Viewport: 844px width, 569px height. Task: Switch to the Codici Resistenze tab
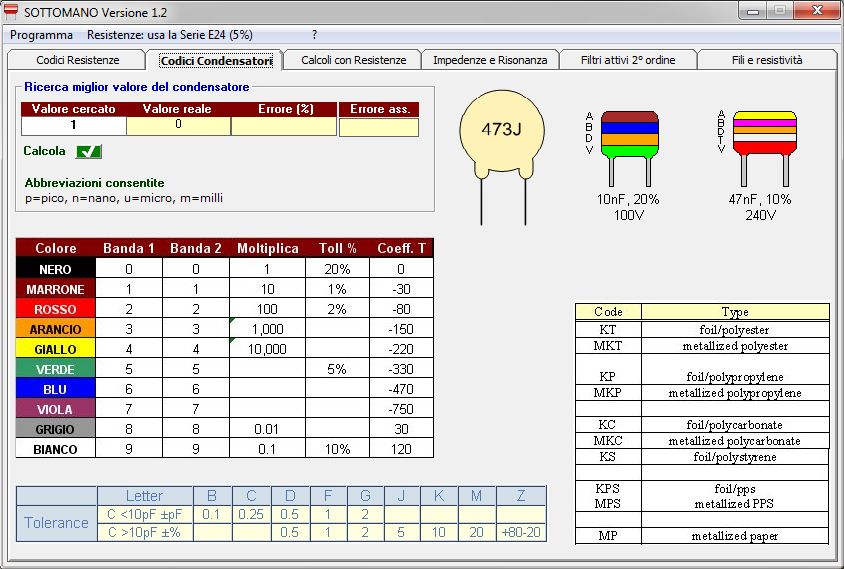tap(78, 60)
